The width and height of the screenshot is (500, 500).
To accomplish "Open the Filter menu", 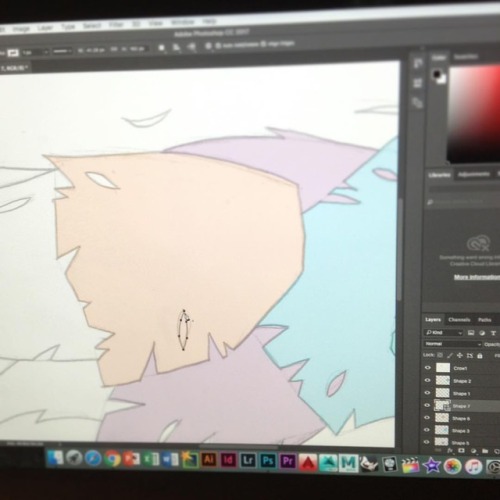I will (116, 25).
